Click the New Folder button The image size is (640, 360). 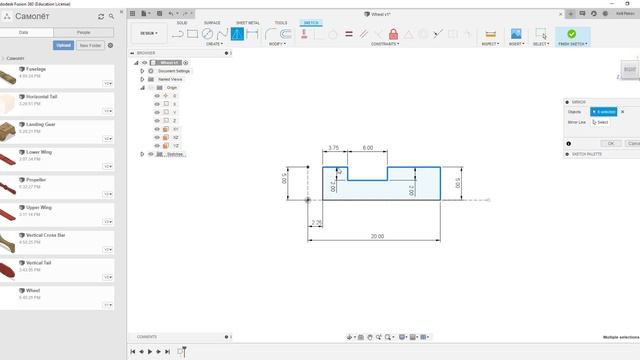coord(90,45)
